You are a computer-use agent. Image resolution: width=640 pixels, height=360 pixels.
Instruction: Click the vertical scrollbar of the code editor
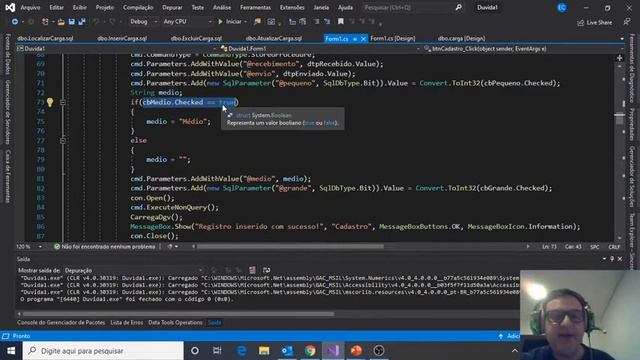tap(620, 118)
